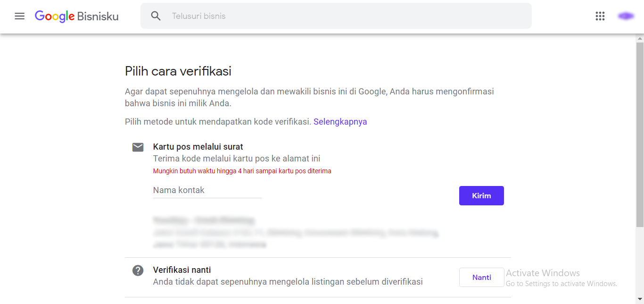This screenshot has height=304, width=644.
Task: Click the Pilih cara verifikasi page title
Action: [x=178, y=71]
